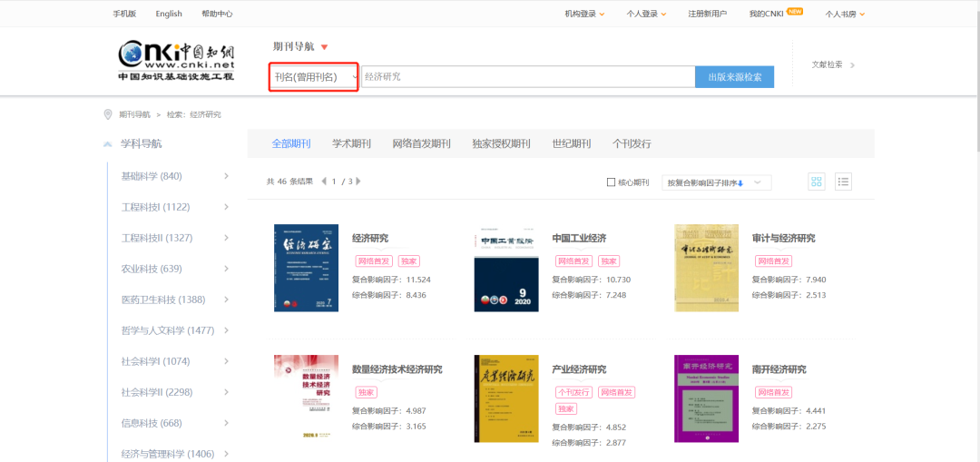Expand the 个人书房 dropdown
The image size is (980, 462).
845,14
